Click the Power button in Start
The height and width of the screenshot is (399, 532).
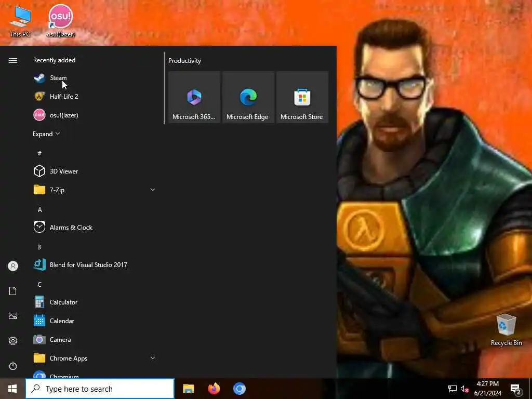[13, 366]
